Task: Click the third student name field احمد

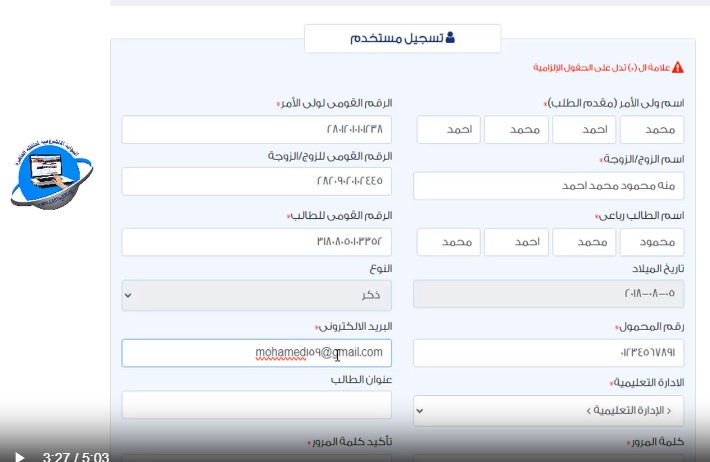Action: (516, 242)
